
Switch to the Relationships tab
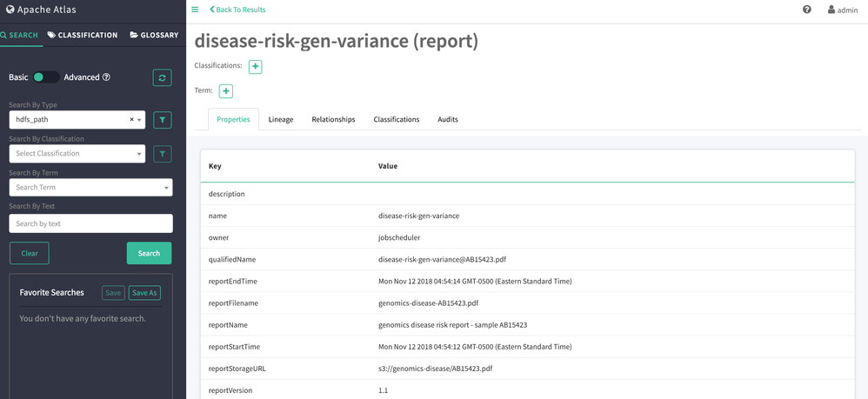click(x=333, y=119)
